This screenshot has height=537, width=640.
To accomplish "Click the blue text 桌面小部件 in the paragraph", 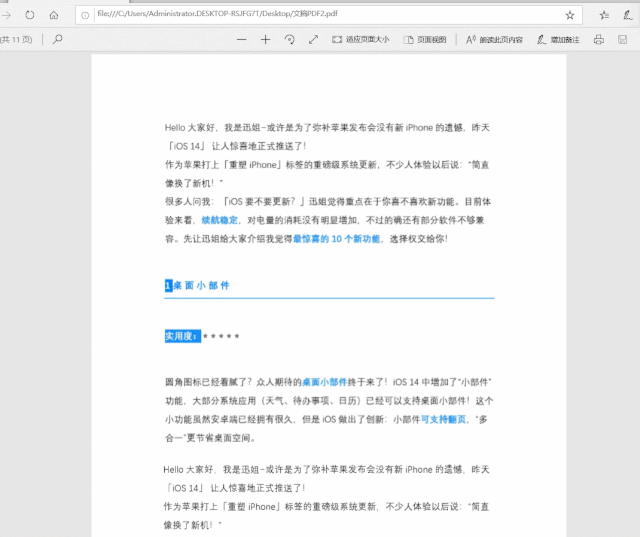I will click(x=324, y=382).
